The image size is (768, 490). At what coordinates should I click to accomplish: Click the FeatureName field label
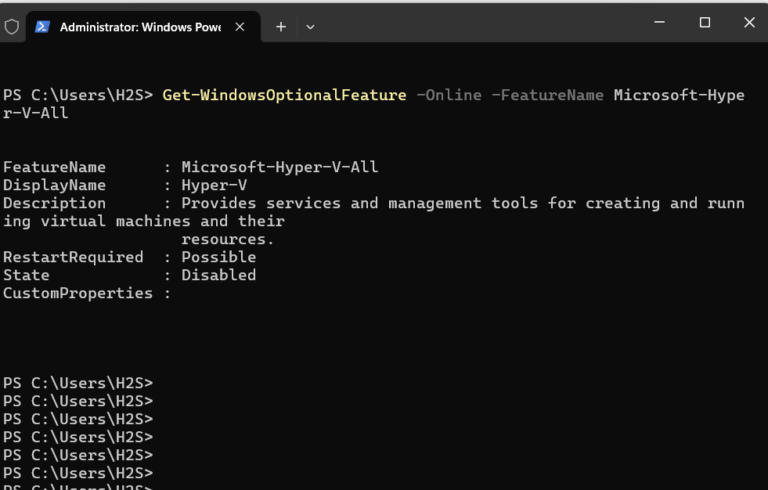54,167
